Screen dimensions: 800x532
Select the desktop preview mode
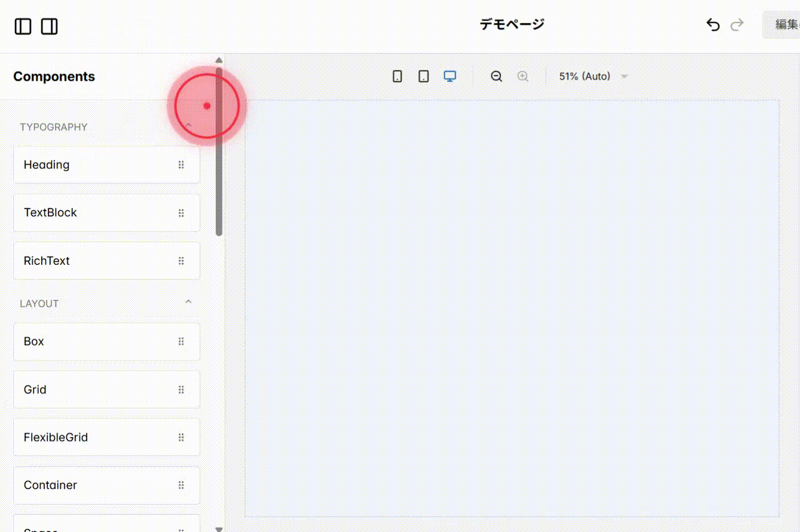(450, 76)
